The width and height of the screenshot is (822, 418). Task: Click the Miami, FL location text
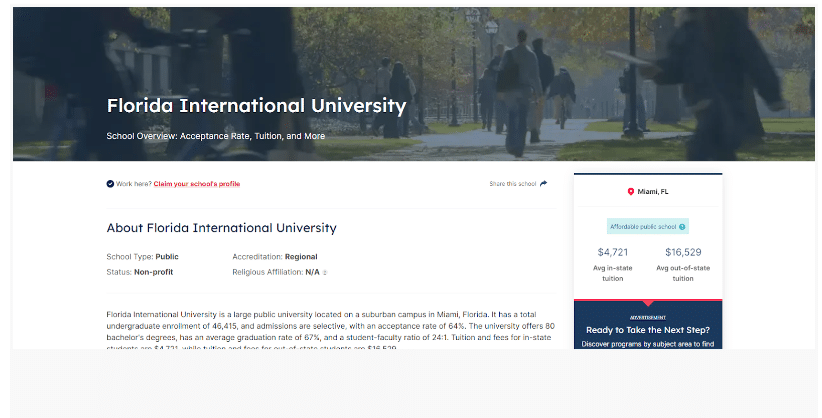click(x=653, y=191)
